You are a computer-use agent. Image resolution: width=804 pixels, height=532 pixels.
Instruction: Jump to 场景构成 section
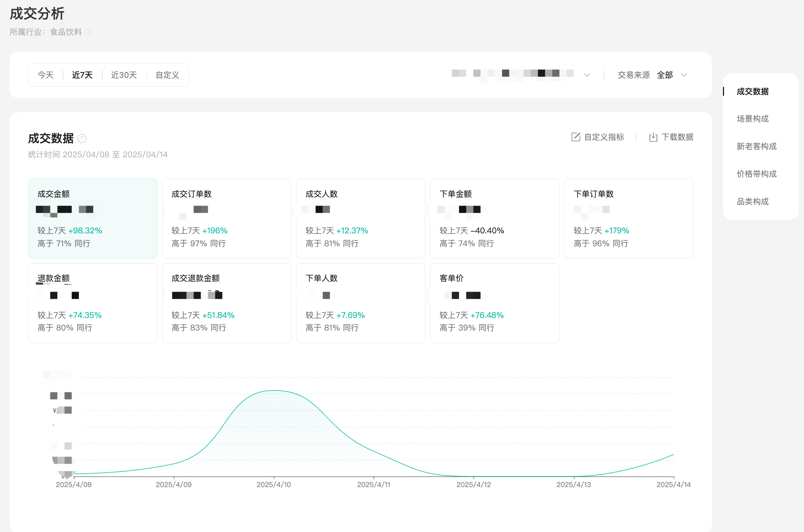(x=752, y=119)
